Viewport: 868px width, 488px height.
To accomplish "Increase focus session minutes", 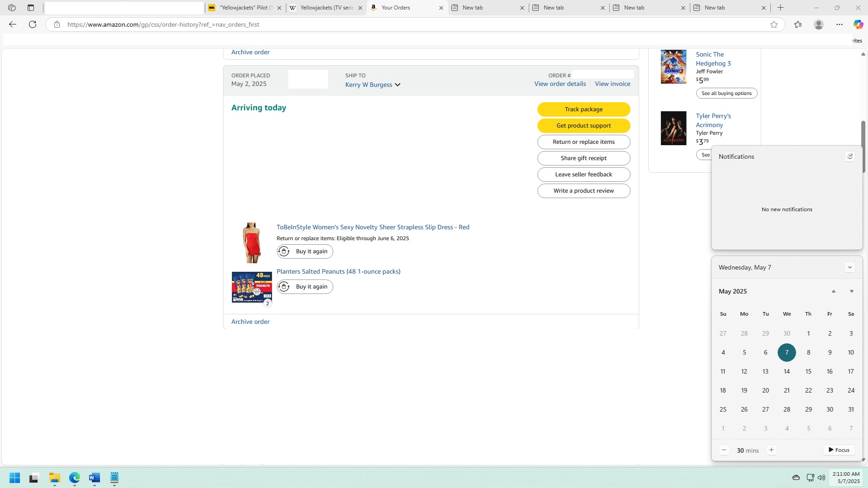I will pos(772,450).
